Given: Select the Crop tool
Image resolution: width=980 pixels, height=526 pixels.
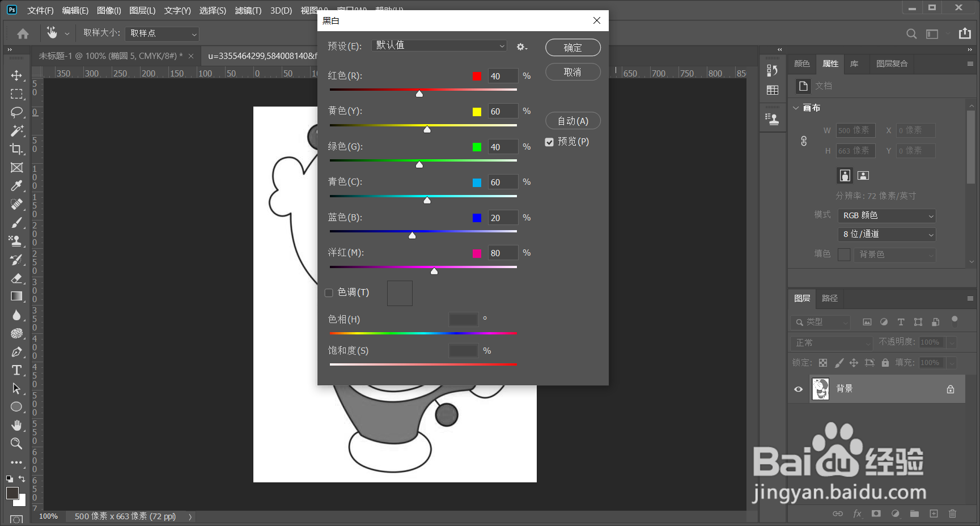Looking at the screenshot, I should [x=16, y=149].
